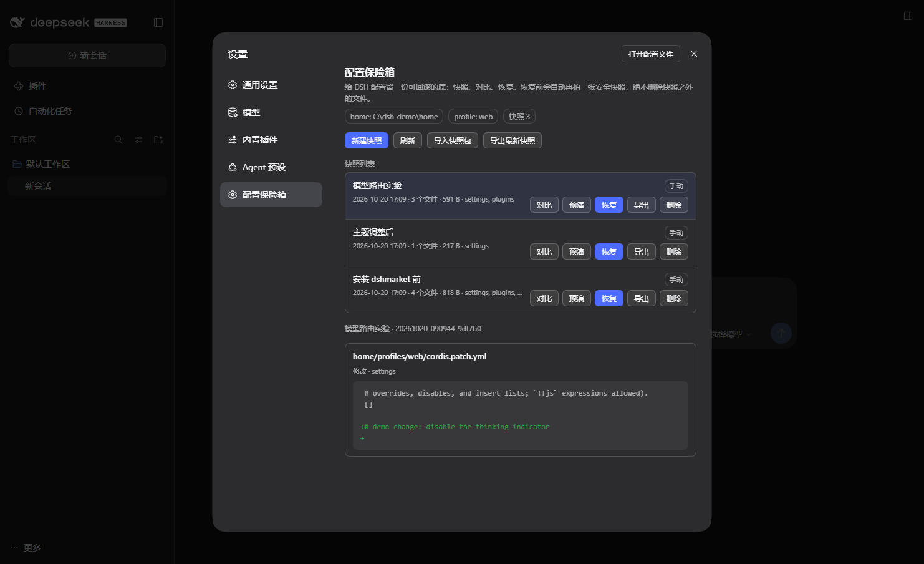Click the 手动 tag on 主题调整后
The width and height of the screenshot is (924, 564).
point(676,233)
